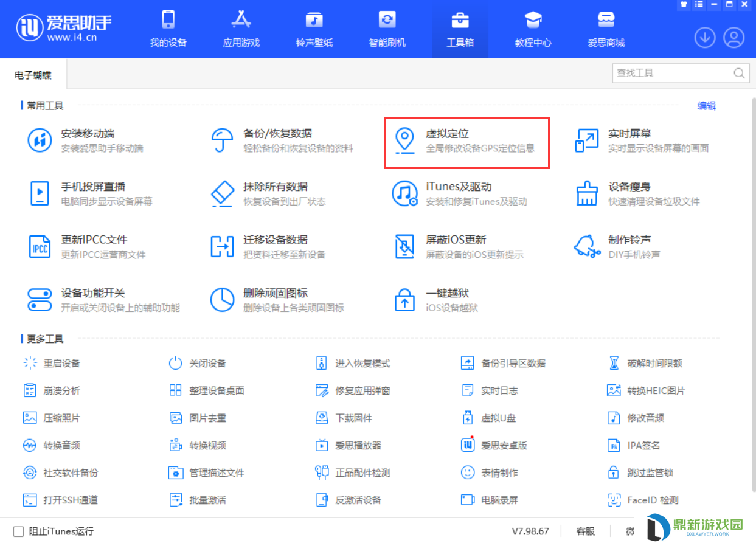Viewport: 756px width, 543px height.
Task: Open the 一键越狱 jailbreak icon
Action: (405, 299)
